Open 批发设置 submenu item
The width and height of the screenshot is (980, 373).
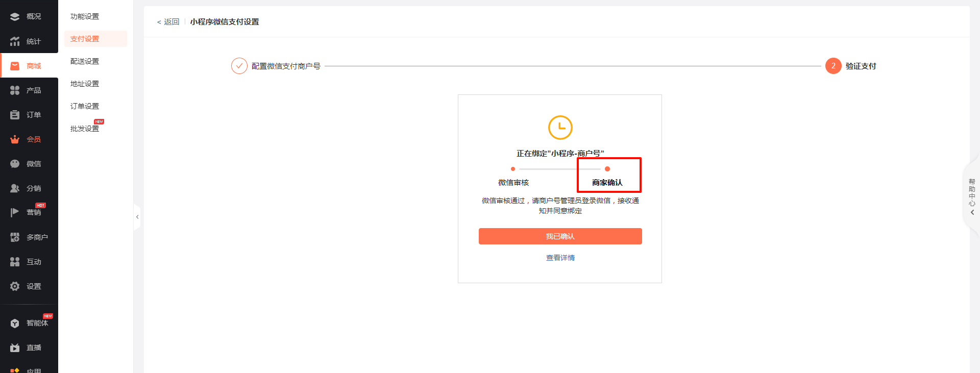tap(85, 129)
